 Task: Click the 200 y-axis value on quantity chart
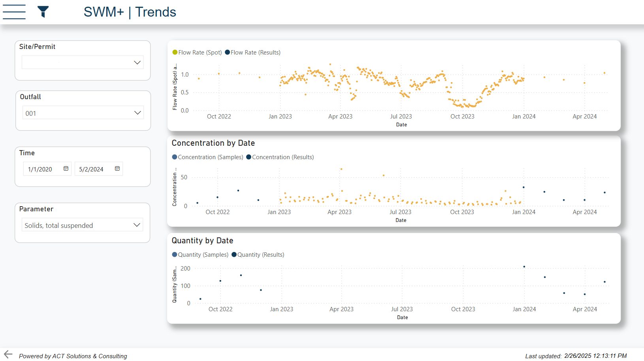click(185, 269)
